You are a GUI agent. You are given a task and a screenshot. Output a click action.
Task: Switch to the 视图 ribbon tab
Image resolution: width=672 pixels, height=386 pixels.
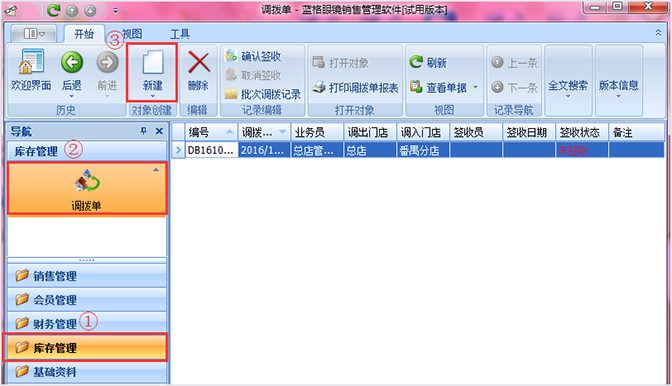point(132,34)
